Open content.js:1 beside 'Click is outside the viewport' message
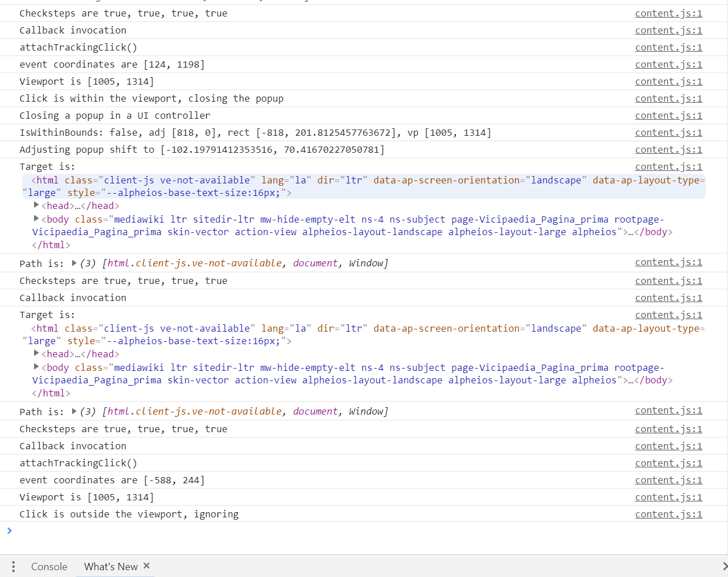The width and height of the screenshot is (728, 577). (668, 514)
